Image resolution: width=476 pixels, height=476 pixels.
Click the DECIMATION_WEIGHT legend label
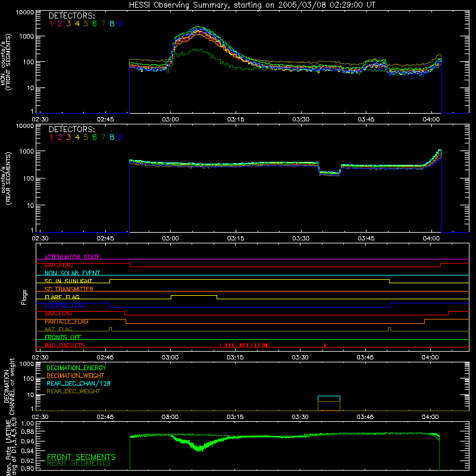point(76,375)
